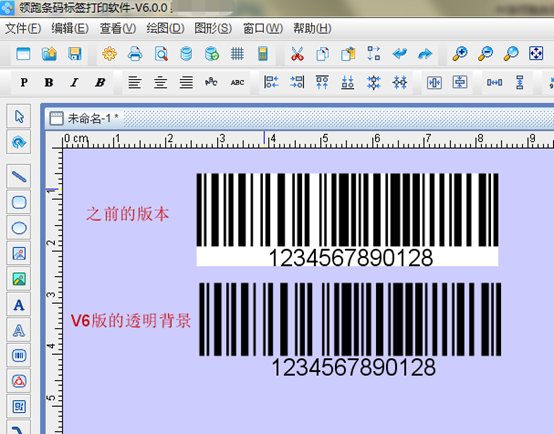Select the outlined A text tool
This screenshot has height=434, width=554.
pyautogui.click(x=19, y=330)
